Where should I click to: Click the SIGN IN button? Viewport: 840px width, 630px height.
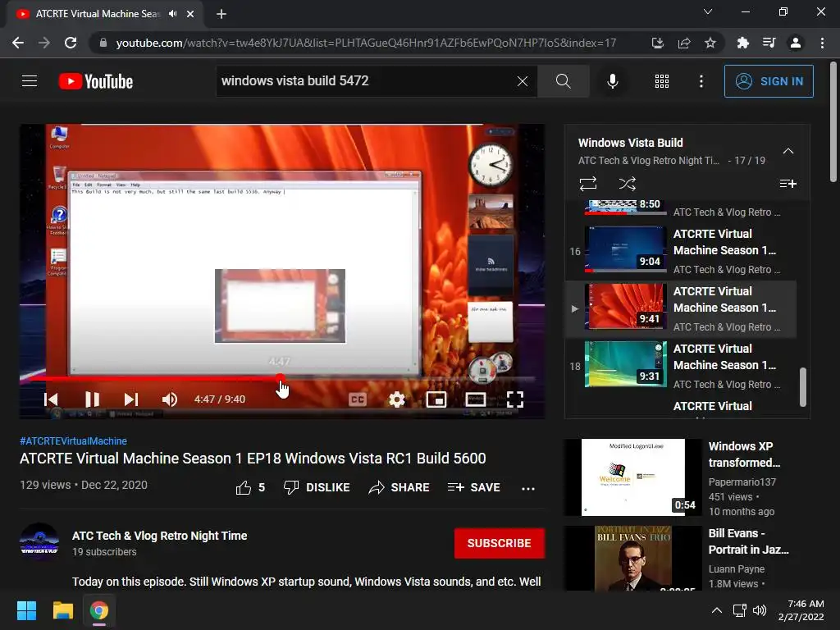pyautogui.click(x=768, y=81)
